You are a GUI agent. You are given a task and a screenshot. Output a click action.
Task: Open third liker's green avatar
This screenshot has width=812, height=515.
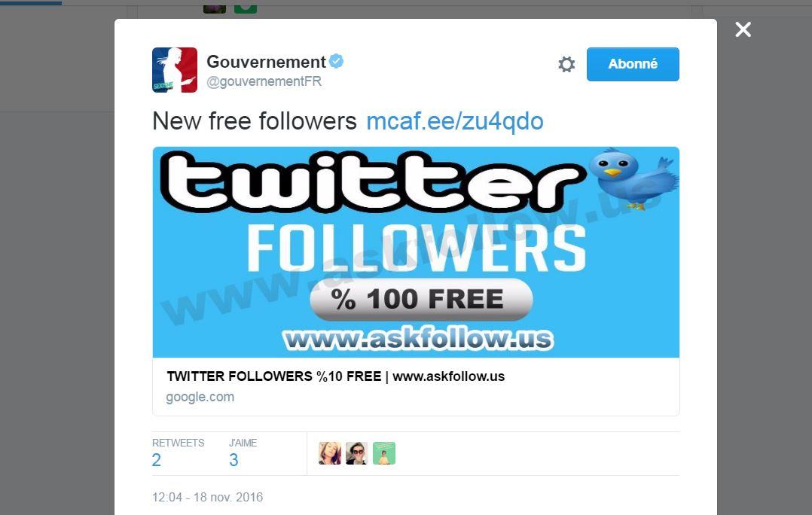384,453
